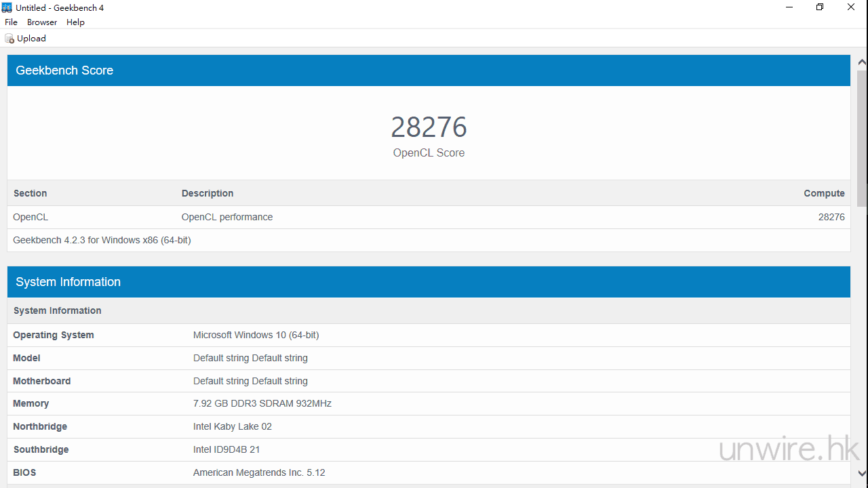Click the scrollbar down arrow

pyautogui.click(x=862, y=473)
